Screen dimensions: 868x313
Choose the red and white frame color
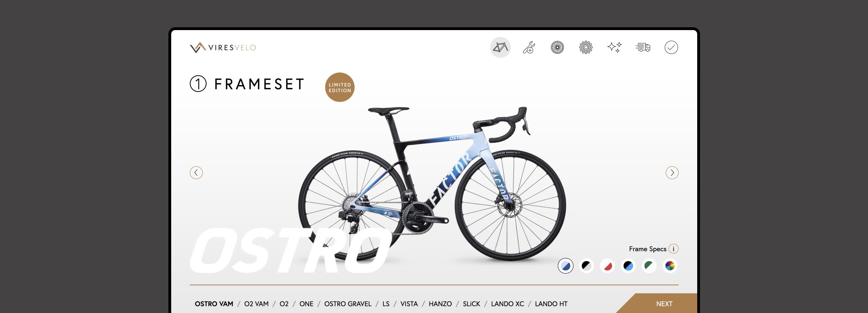(607, 266)
